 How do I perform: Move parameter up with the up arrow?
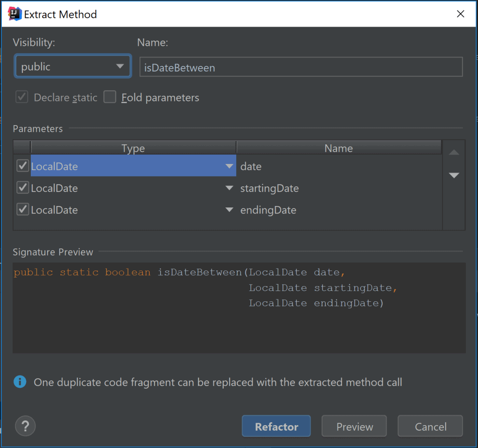454,152
